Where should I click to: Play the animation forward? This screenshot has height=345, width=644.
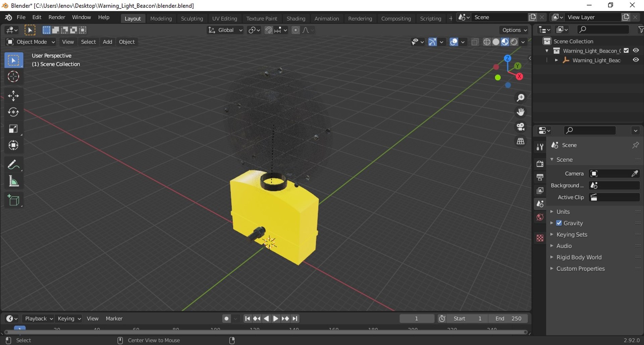(x=275, y=318)
